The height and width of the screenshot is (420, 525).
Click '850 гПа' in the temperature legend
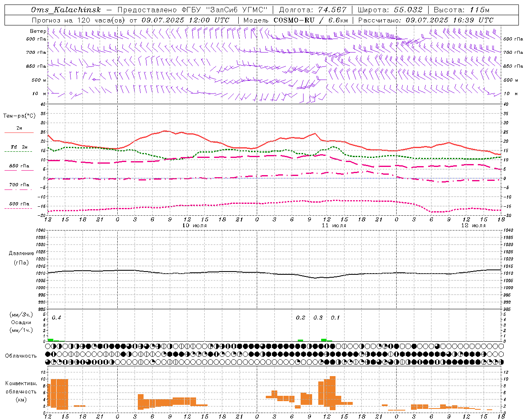point(19,166)
